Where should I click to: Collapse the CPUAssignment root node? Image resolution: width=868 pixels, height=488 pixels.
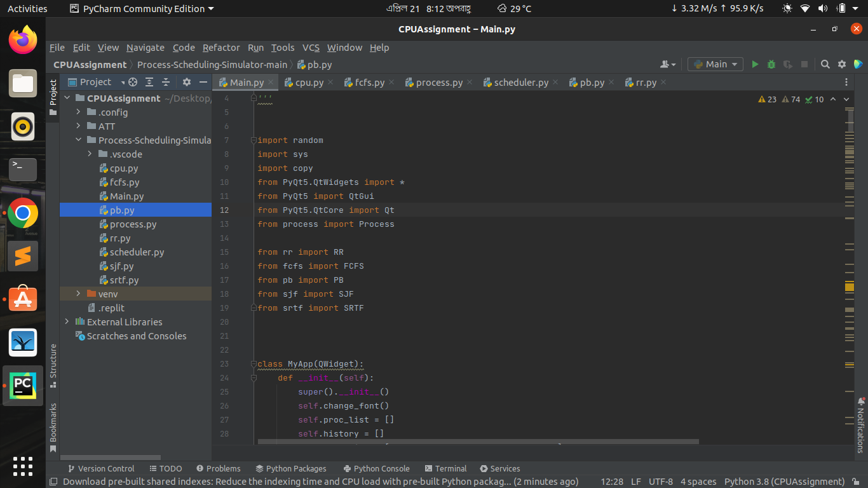click(67, 98)
